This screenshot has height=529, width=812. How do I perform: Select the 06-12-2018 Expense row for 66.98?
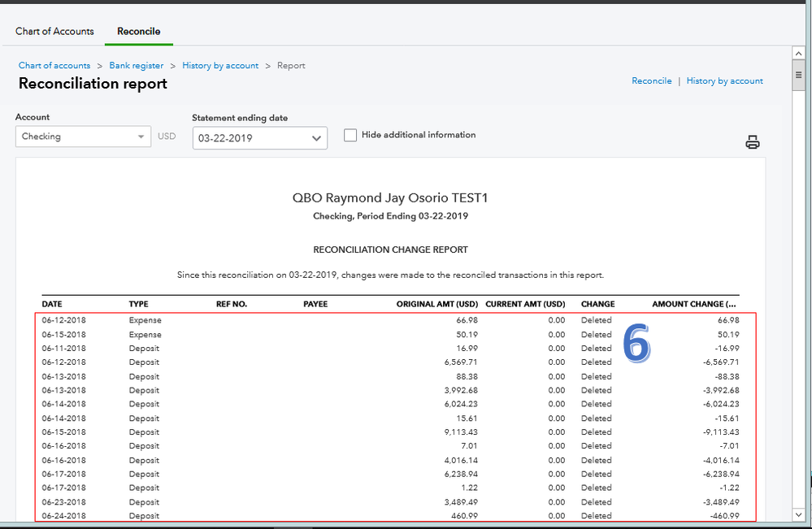390,320
